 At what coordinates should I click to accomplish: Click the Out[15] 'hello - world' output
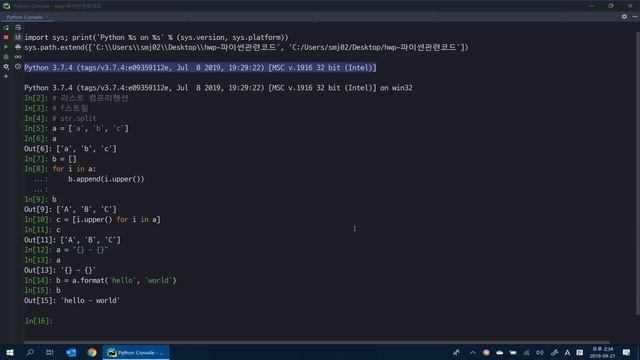click(x=72, y=301)
